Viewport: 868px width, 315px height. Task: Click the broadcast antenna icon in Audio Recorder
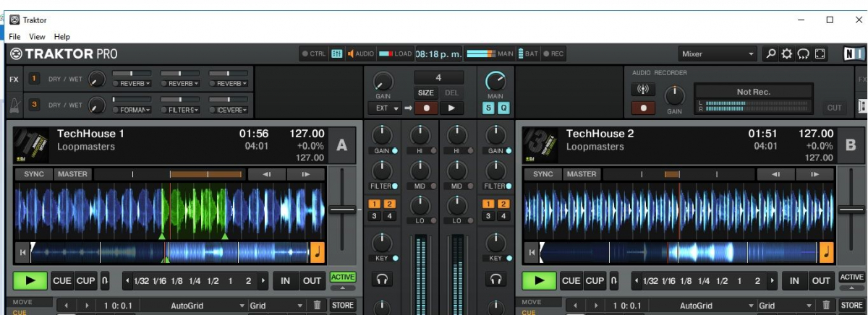tap(642, 89)
